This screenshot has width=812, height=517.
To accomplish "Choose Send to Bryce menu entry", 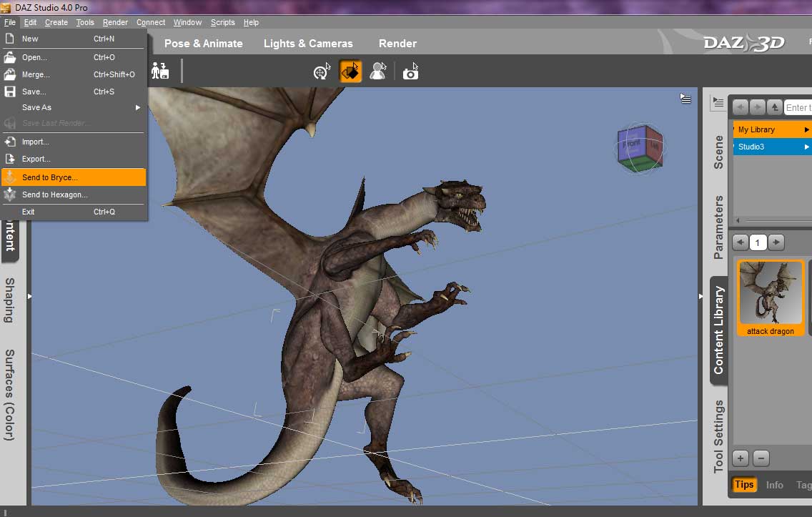I will (x=74, y=177).
